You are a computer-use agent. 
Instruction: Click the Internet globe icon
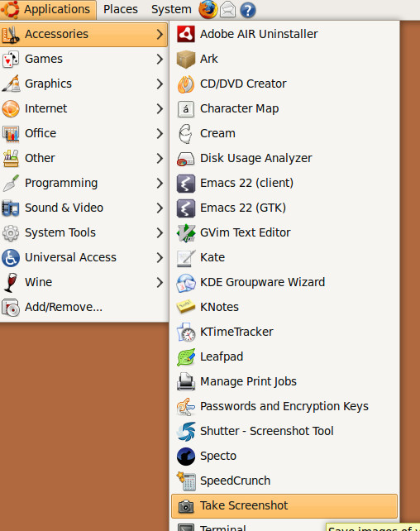tap(11, 109)
